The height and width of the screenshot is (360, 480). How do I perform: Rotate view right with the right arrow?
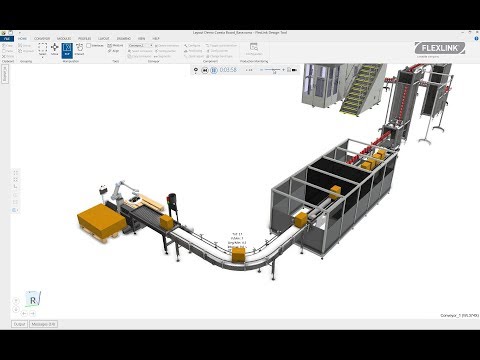[33, 313]
